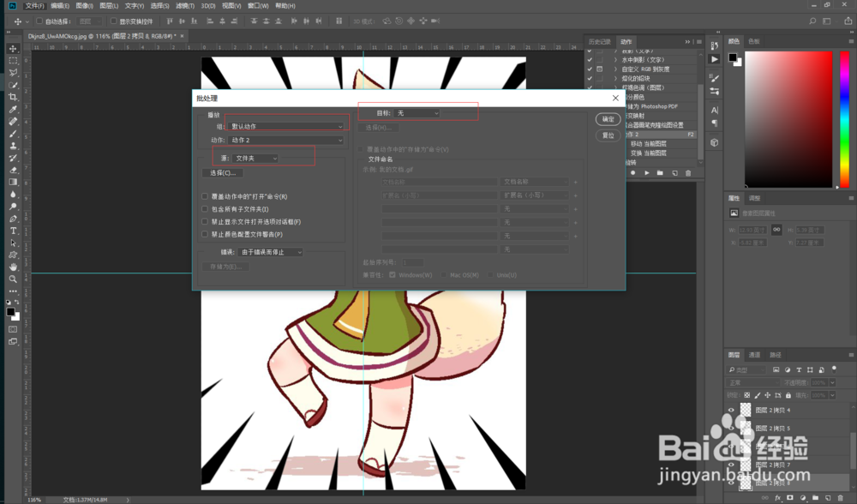The width and height of the screenshot is (857, 504).
Task: Open the Layers opacity 不透明度 dropdown arrow
Action: tap(832, 382)
